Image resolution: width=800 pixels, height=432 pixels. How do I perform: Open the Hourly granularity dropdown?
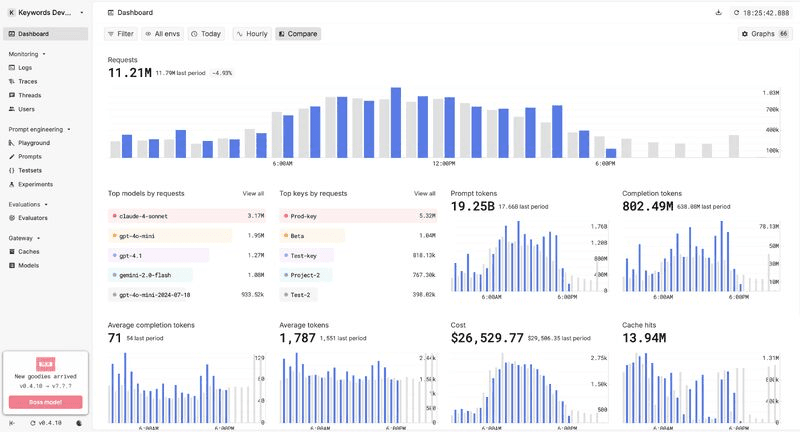coord(252,34)
